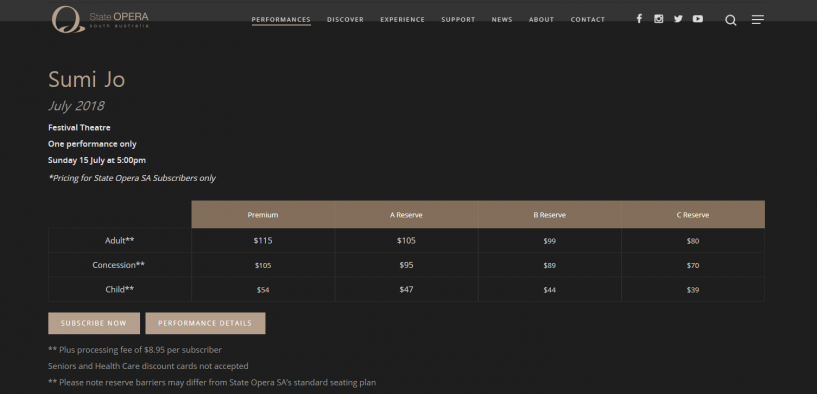
Task: Select the Premium column header
Action: point(263,214)
